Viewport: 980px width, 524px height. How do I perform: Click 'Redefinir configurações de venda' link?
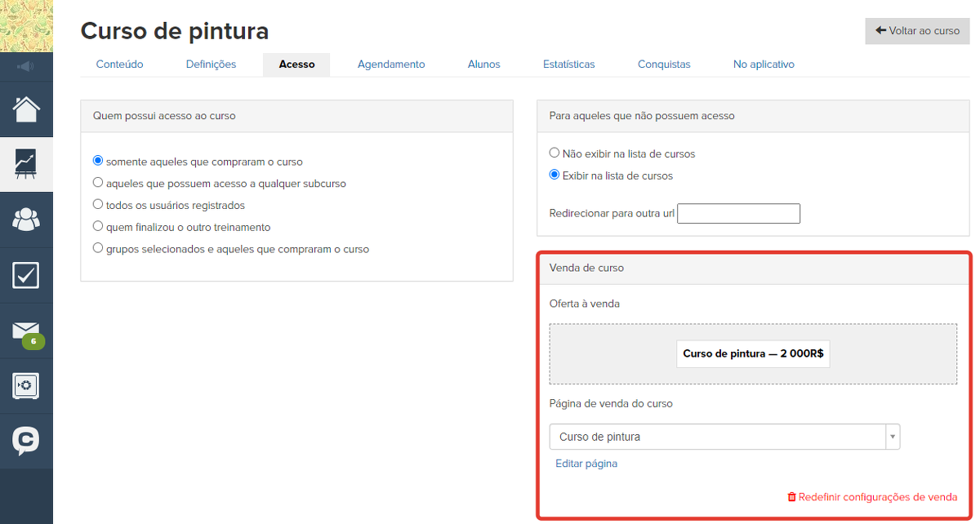(872, 497)
